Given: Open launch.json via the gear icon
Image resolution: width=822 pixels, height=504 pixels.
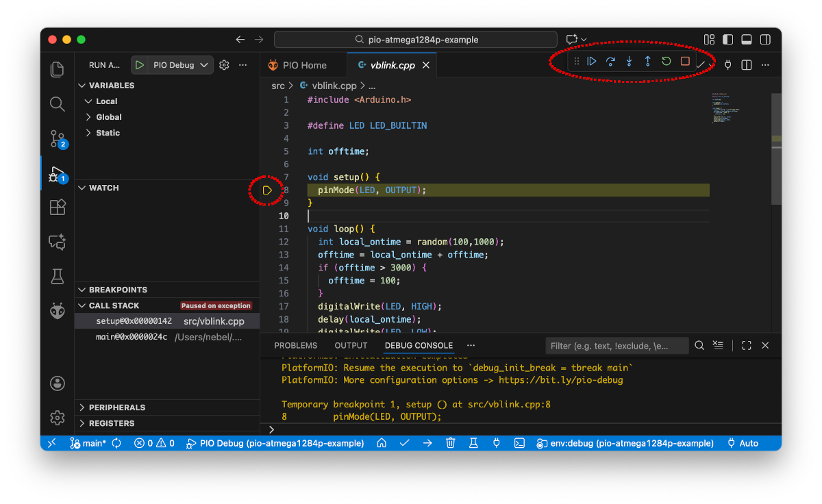Looking at the screenshot, I should pyautogui.click(x=224, y=65).
